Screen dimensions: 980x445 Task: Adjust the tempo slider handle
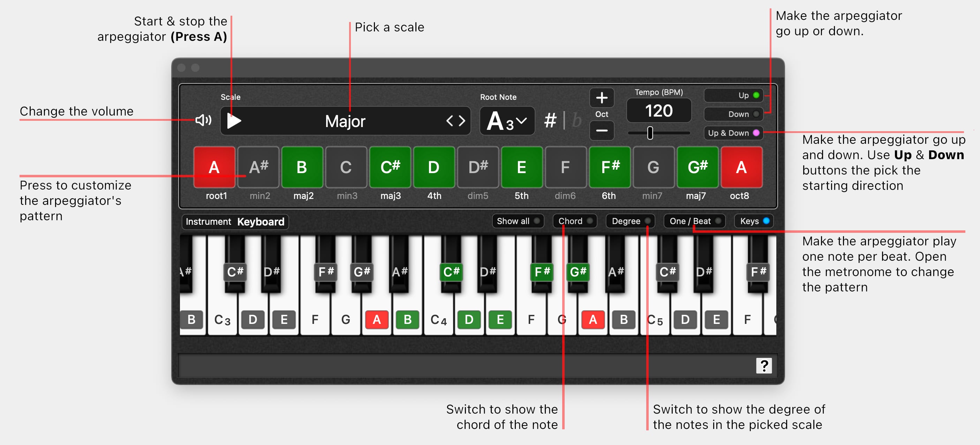pyautogui.click(x=650, y=133)
